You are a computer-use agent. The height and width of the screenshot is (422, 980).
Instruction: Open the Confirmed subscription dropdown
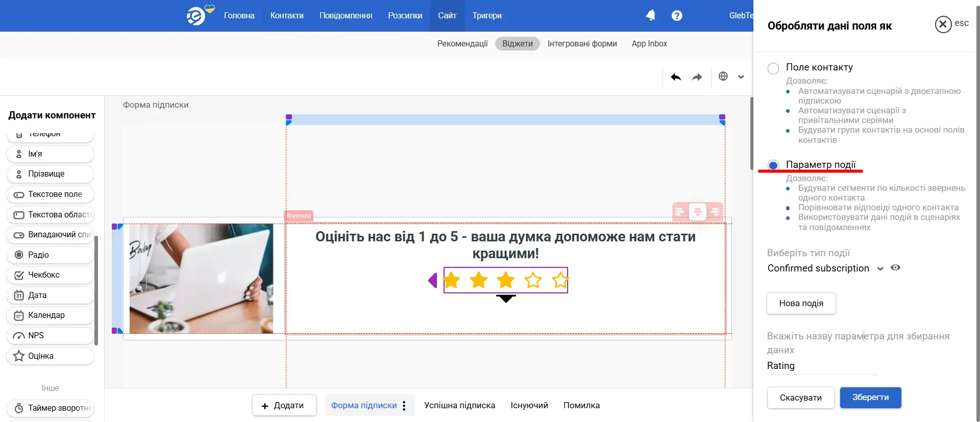pyautogui.click(x=825, y=268)
